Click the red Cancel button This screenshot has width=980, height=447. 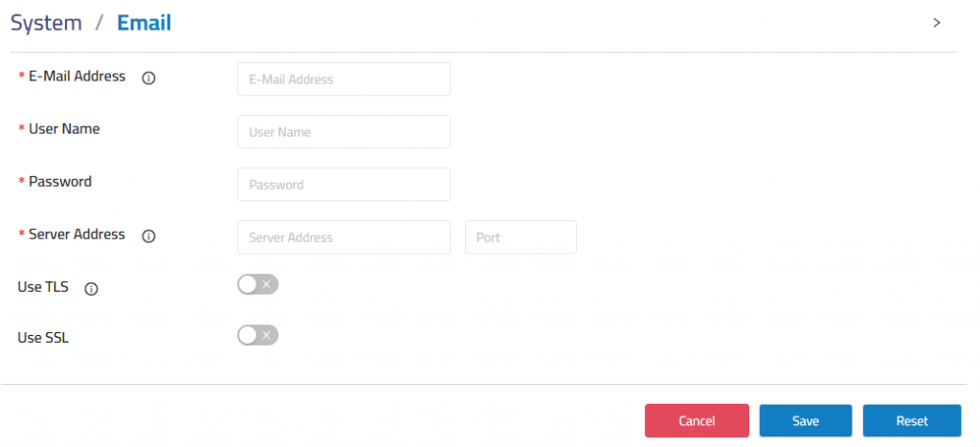tap(697, 421)
